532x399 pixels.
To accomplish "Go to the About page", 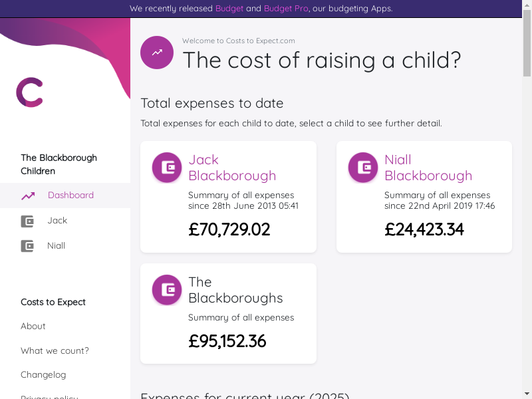I will [x=33, y=327].
